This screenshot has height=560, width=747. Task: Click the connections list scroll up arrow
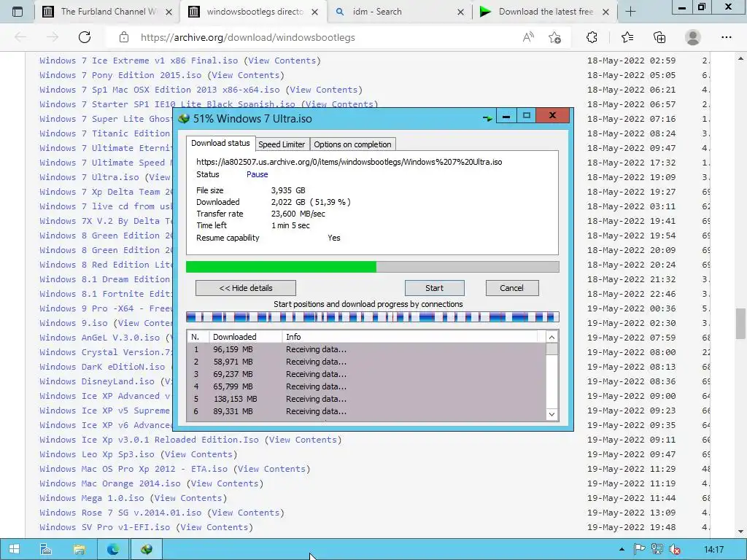tap(551, 337)
